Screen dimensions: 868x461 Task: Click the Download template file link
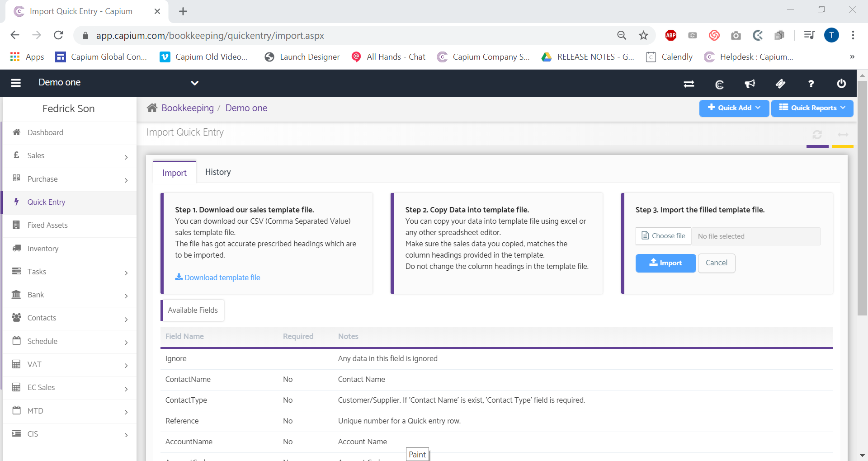click(218, 278)
